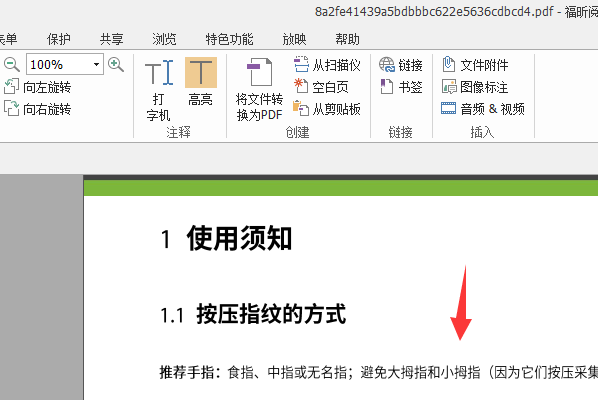598x400 pixels.
Task: Toggle the Highlight tool (高亮)
Action: click(x=201, y=83)
